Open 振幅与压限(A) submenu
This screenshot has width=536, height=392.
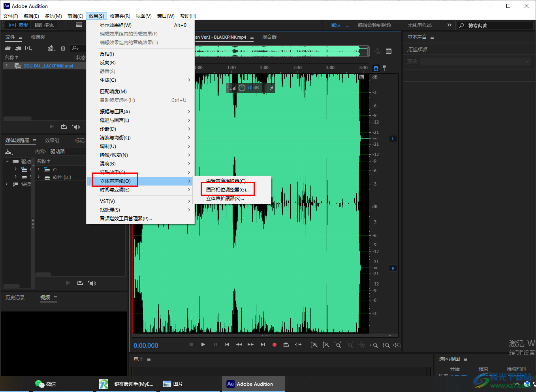click(x=140, y=112)
